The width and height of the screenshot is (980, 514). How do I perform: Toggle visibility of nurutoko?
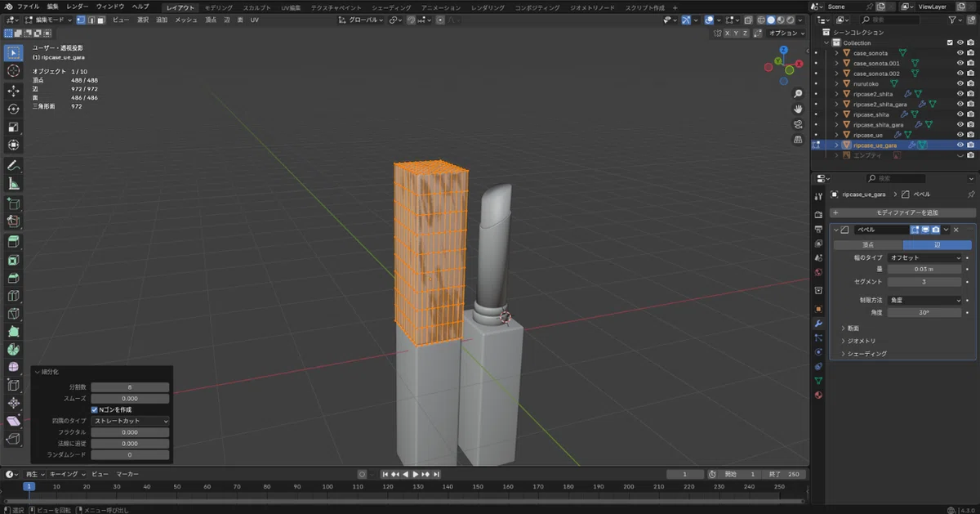click(960, 83)
